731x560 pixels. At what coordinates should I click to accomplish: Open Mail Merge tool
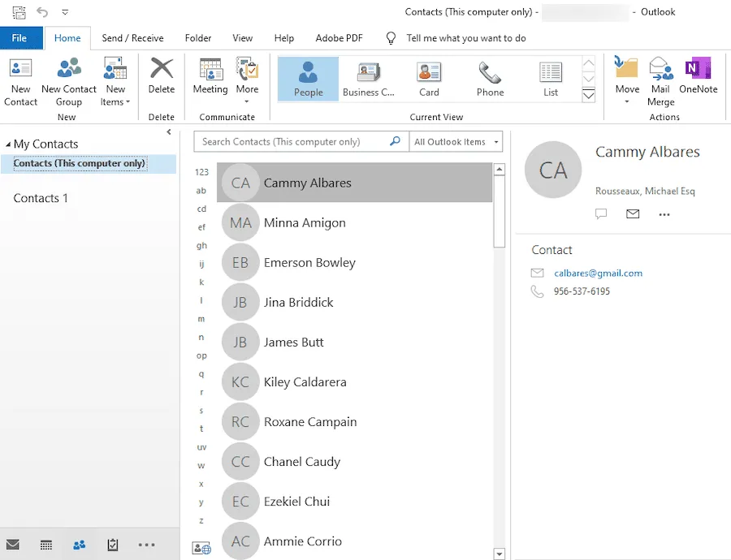pos(660,81)
